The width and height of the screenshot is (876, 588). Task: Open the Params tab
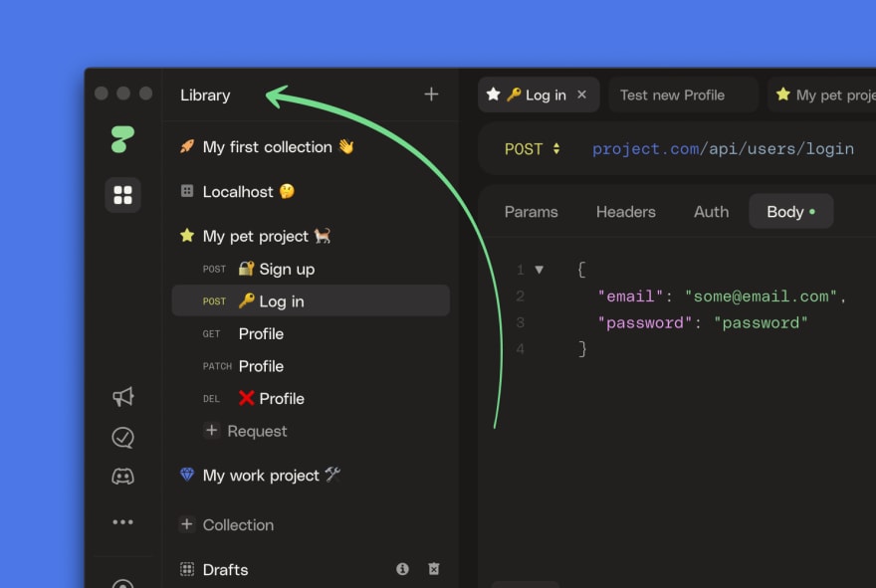point(532,212)
